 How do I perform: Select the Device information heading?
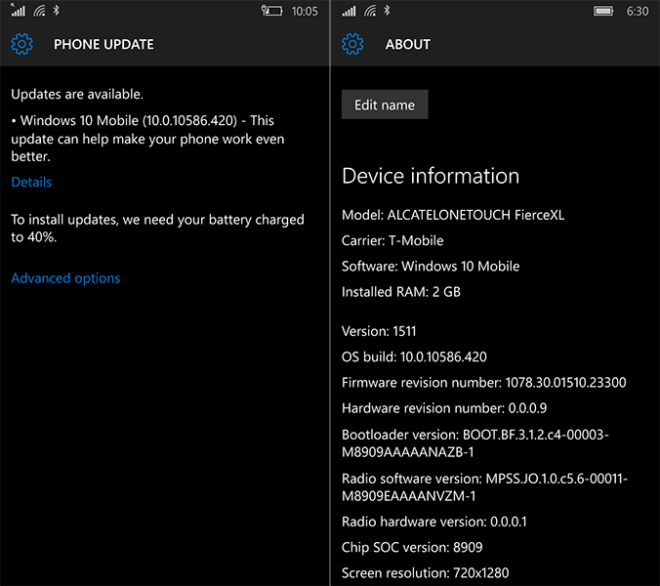click(x=431, y=176)
